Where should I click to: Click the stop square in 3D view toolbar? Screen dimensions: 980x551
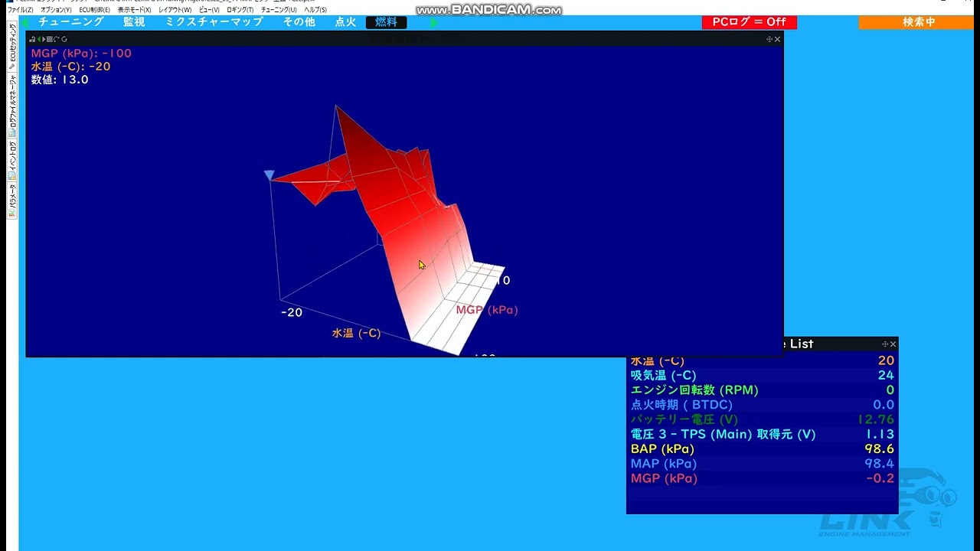click(50, 39)
